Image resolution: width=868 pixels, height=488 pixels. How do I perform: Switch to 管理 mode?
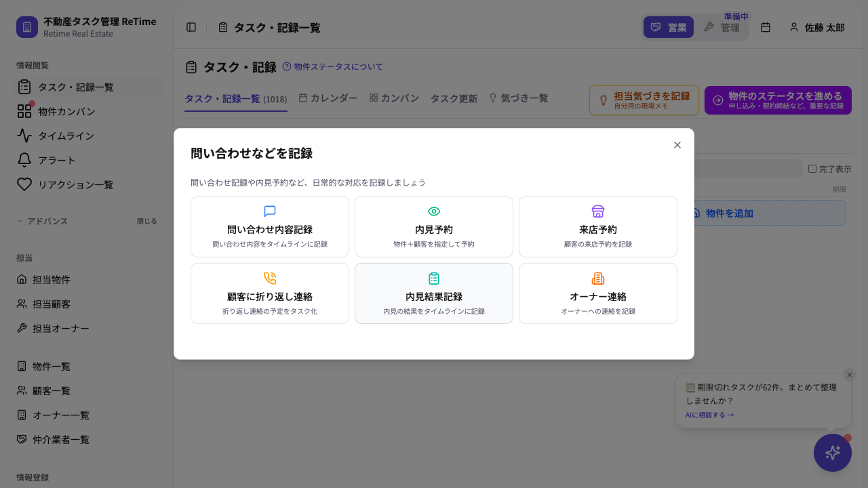(722, 27)
